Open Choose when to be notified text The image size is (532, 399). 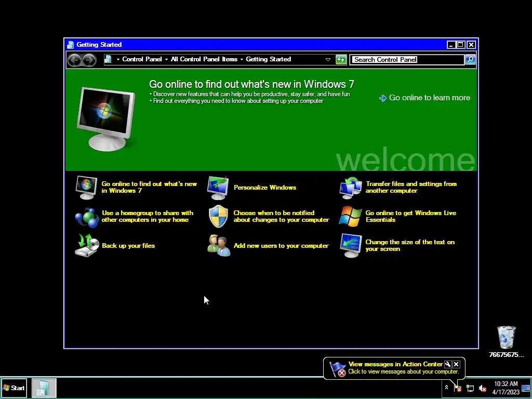[281, 217]
